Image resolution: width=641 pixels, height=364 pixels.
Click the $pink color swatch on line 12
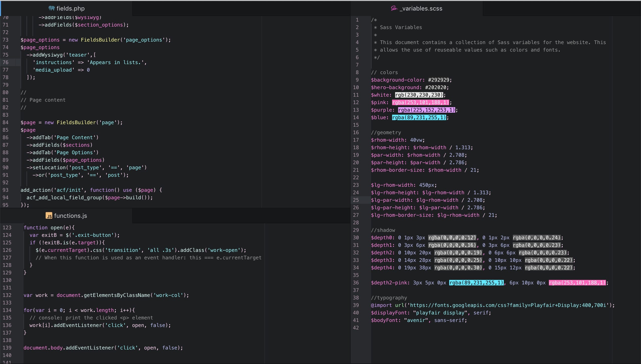click(x=421, y=102)
